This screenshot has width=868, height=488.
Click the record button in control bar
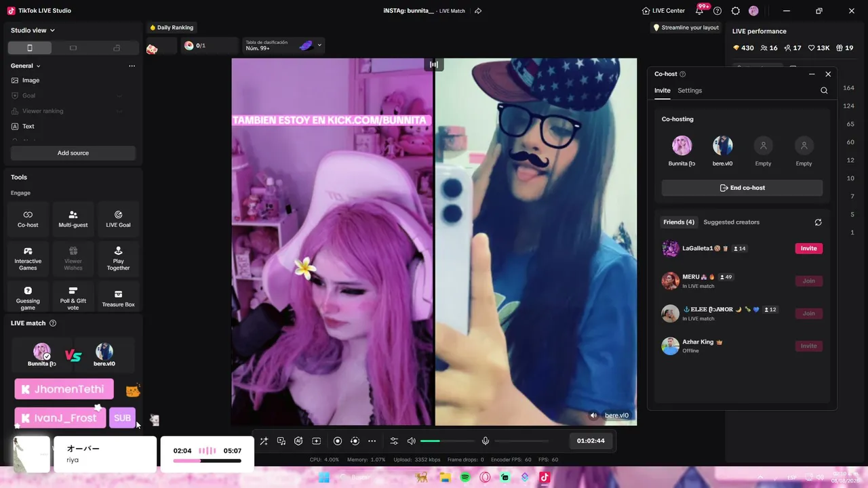pyautogui.click(x=338, y=441)
